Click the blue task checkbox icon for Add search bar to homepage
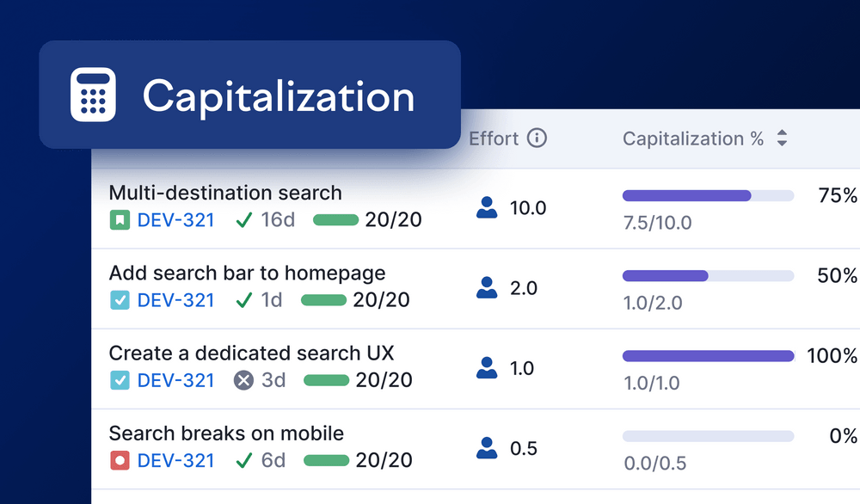 coord(120,300)
